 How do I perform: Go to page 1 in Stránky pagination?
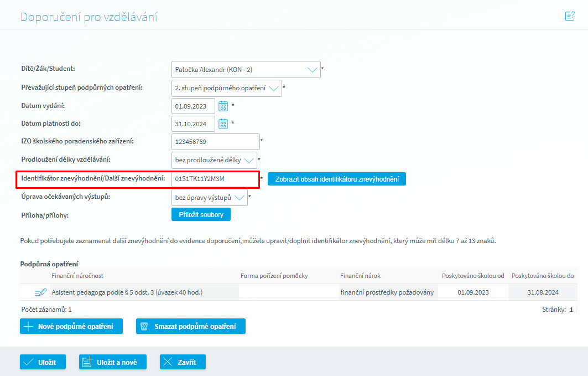point(571,310)
